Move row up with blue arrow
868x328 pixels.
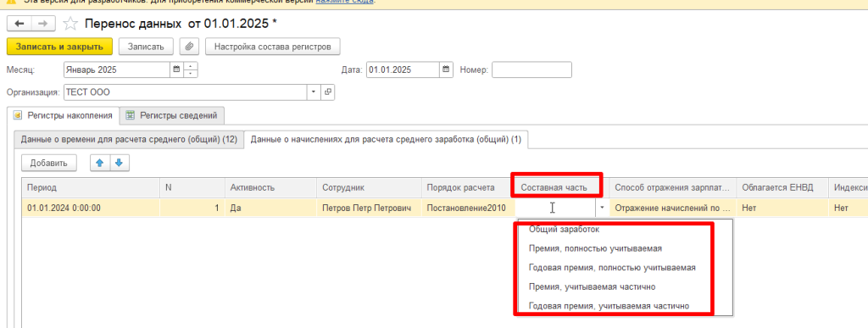pos(100,163)
